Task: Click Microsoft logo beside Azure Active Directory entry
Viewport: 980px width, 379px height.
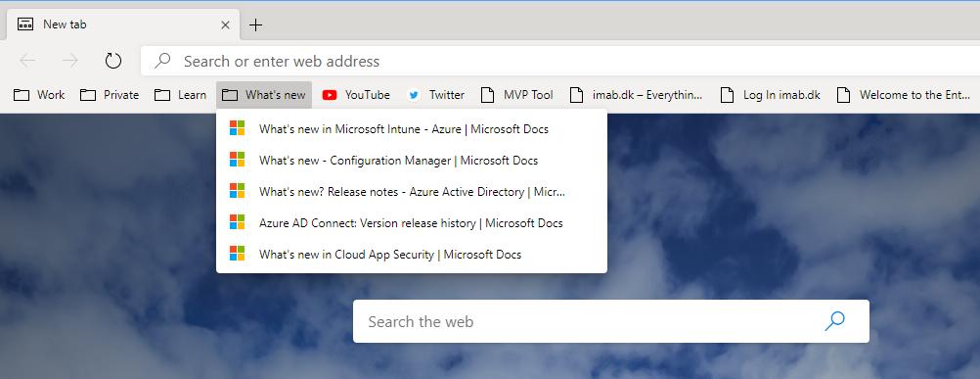Action: click(237, 191)
